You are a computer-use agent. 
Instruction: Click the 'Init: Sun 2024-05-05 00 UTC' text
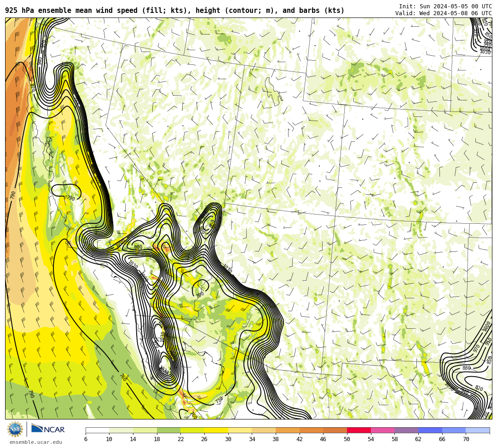tap(445, 6)
